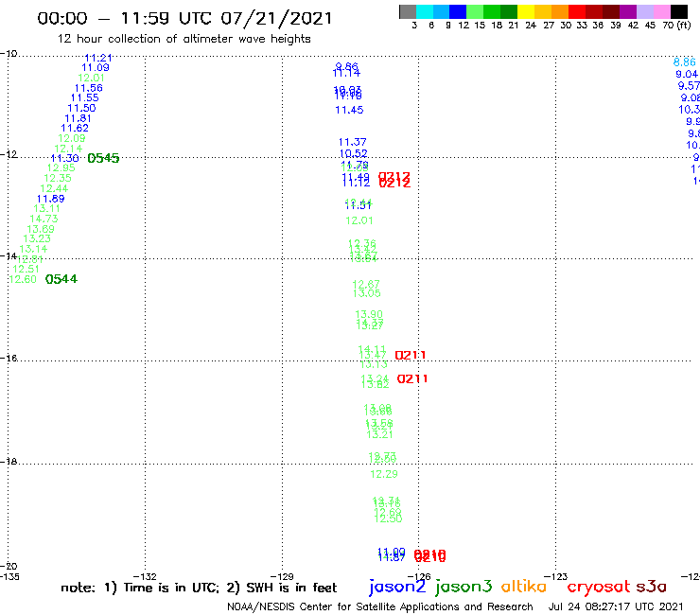Click wave height value '11.45'
This screenshot has height=615, width=700.
349,110
